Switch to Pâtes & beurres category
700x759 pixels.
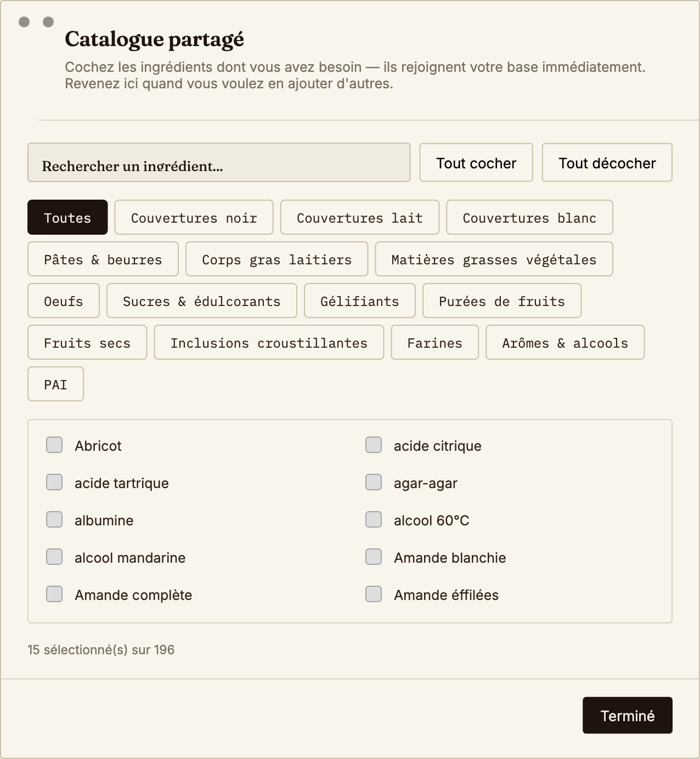click(103, 259)
